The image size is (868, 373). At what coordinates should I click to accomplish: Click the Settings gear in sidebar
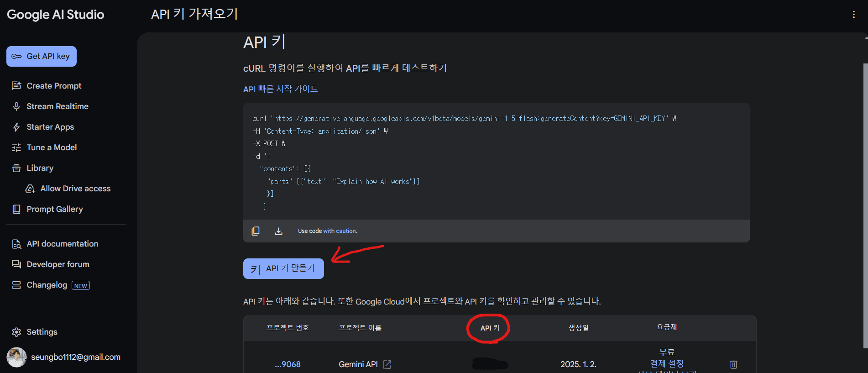tap(16, 332)
